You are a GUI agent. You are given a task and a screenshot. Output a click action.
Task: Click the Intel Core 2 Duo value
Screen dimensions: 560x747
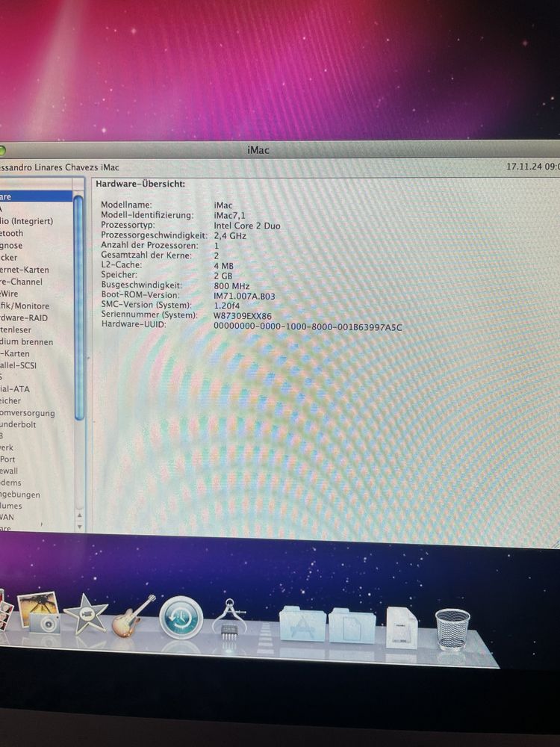coord(247,226)
